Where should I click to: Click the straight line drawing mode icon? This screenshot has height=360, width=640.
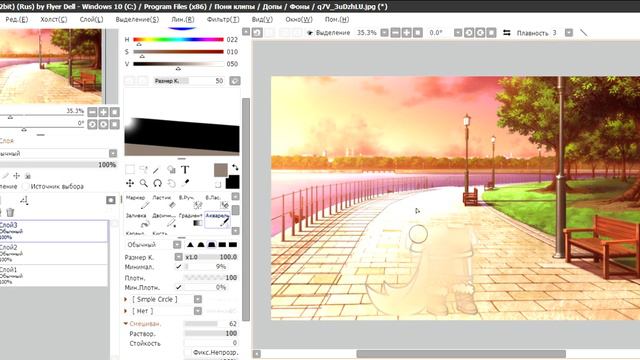coord(584,33)
